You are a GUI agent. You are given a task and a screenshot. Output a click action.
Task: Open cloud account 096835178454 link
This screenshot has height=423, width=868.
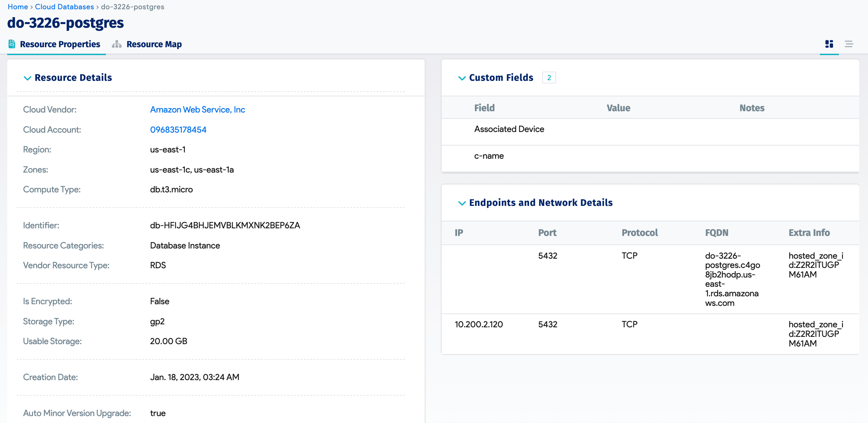pyautogui.click(x=178, y=130)
